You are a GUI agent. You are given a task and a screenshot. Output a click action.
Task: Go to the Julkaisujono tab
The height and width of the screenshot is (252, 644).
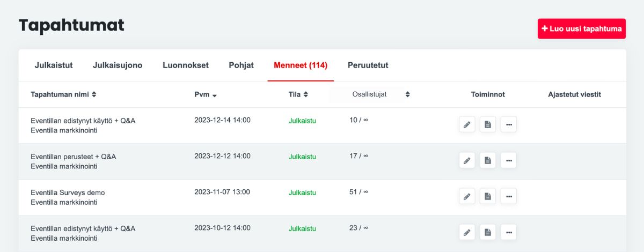click(118, 65)
